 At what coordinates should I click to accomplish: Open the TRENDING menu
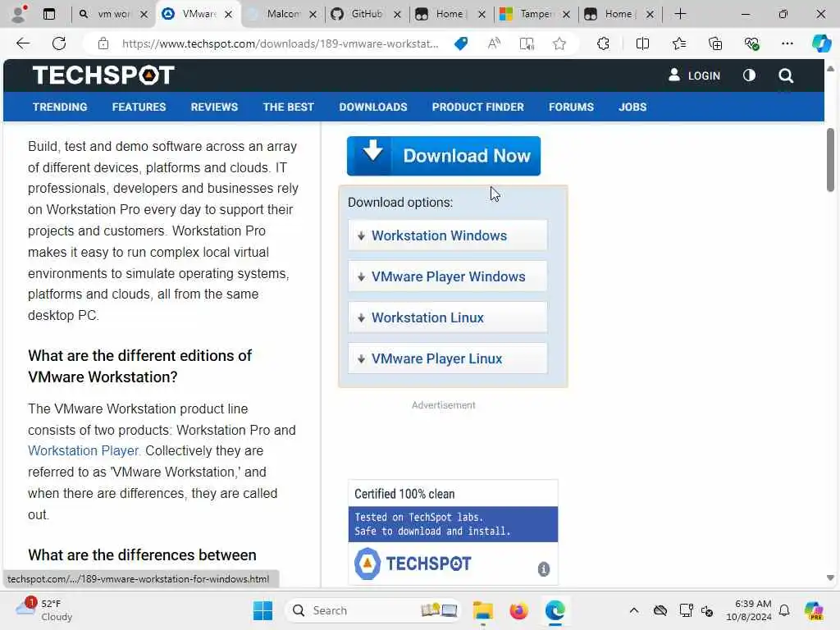click(x=60, y=107)
